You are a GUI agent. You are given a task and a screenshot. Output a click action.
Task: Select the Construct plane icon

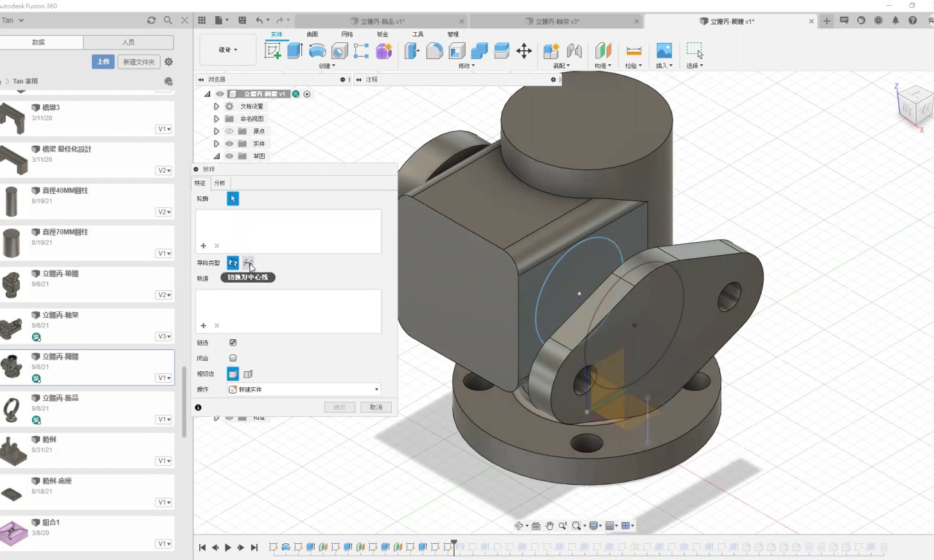[x=603, y=50]
